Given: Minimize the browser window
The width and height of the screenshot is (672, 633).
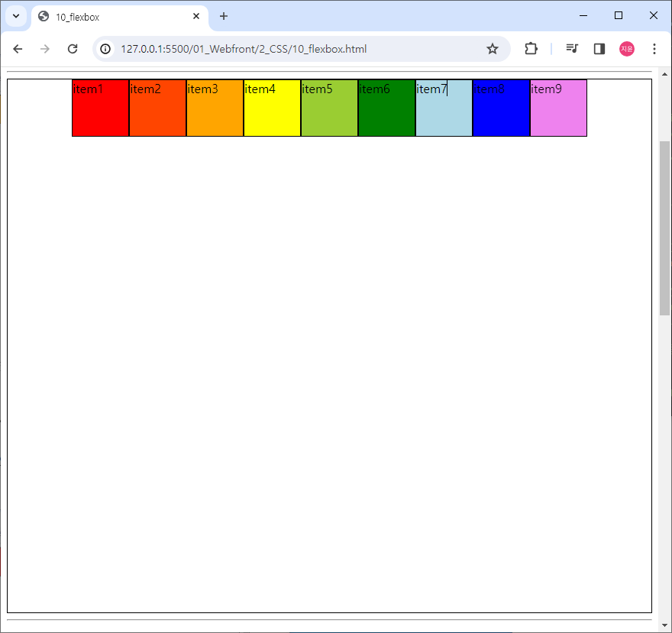Looking at the screenshot, I should pos(583,16).
